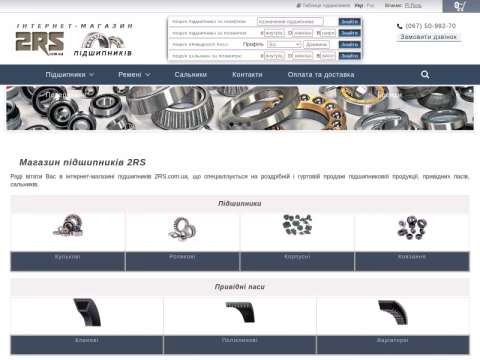The height and width of the screenshot is (360, 480).
Task: Click the ball bearings category image
Action: (x=68, y=225)
